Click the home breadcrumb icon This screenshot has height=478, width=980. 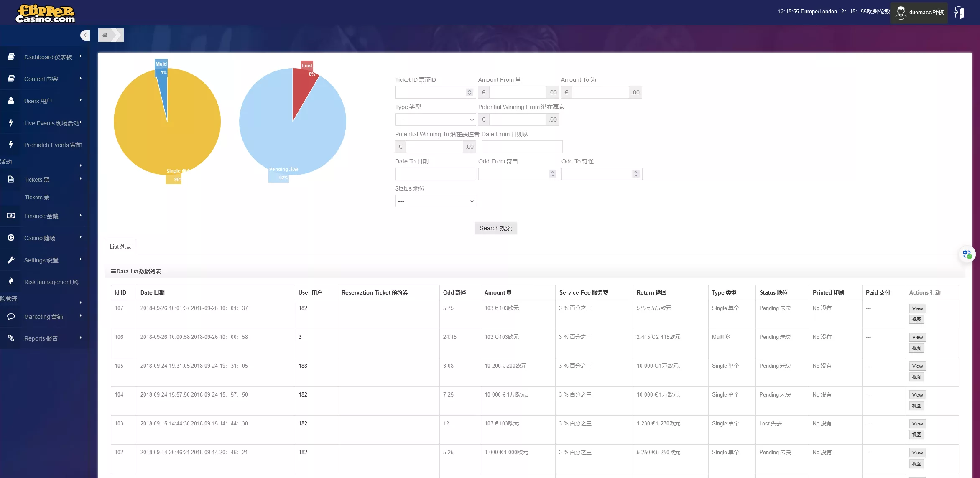[x=105, y=36]
